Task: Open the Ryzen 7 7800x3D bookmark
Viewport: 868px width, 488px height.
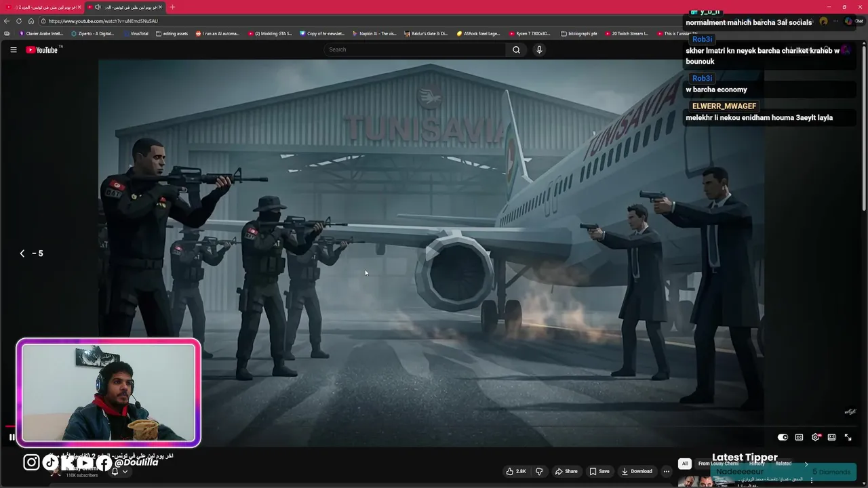Action: (530, 33)
